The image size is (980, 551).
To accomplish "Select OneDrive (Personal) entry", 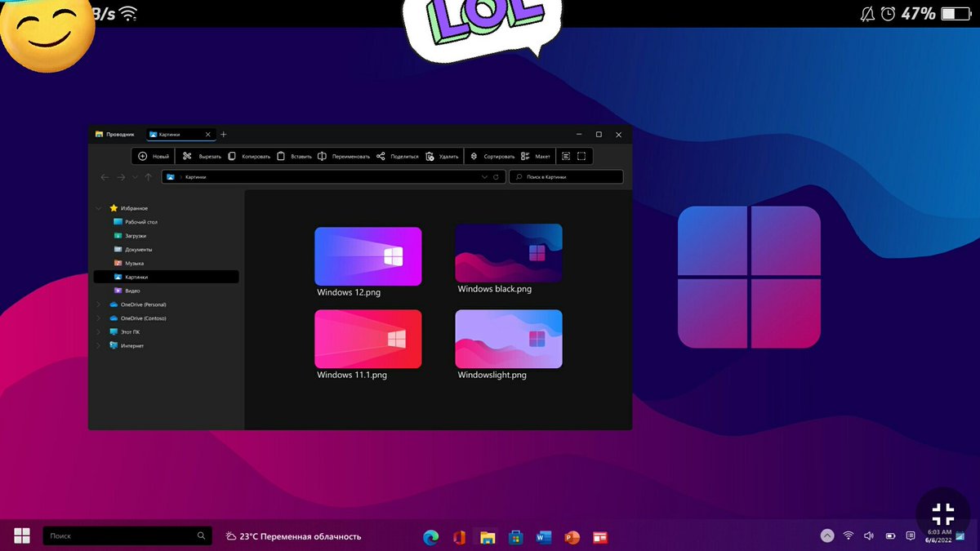I will 137,304.
